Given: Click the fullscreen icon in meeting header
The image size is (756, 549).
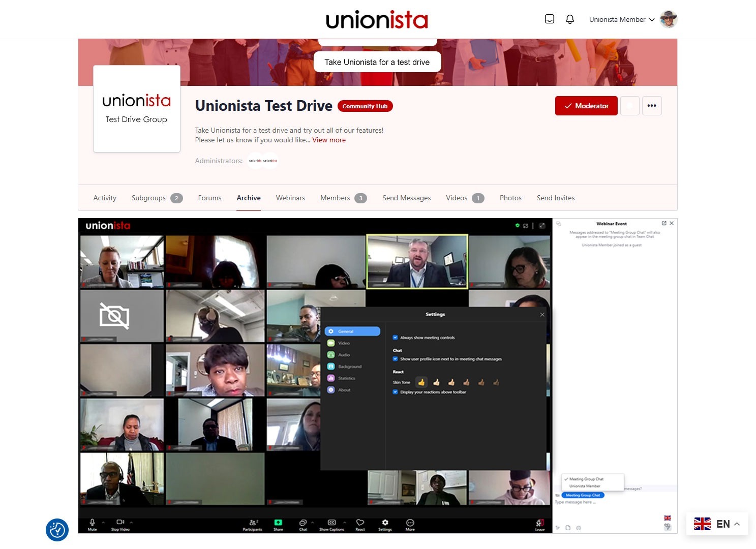Looking at the screenshot, I should coord(542,226).
